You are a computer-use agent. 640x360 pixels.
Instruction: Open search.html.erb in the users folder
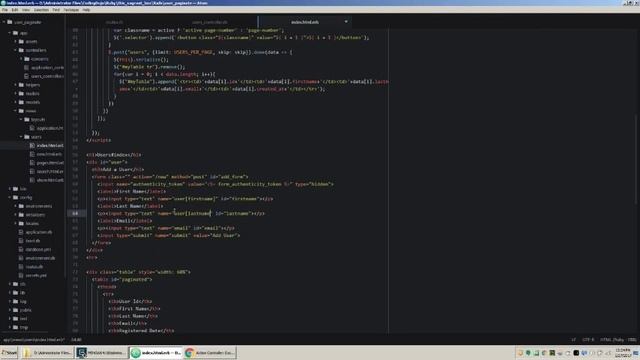50,171
